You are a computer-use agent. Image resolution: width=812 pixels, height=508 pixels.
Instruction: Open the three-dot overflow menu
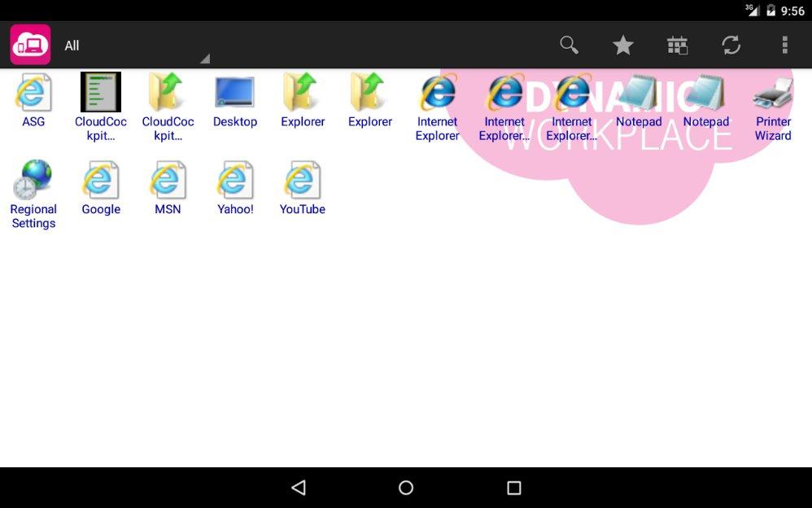785,45
